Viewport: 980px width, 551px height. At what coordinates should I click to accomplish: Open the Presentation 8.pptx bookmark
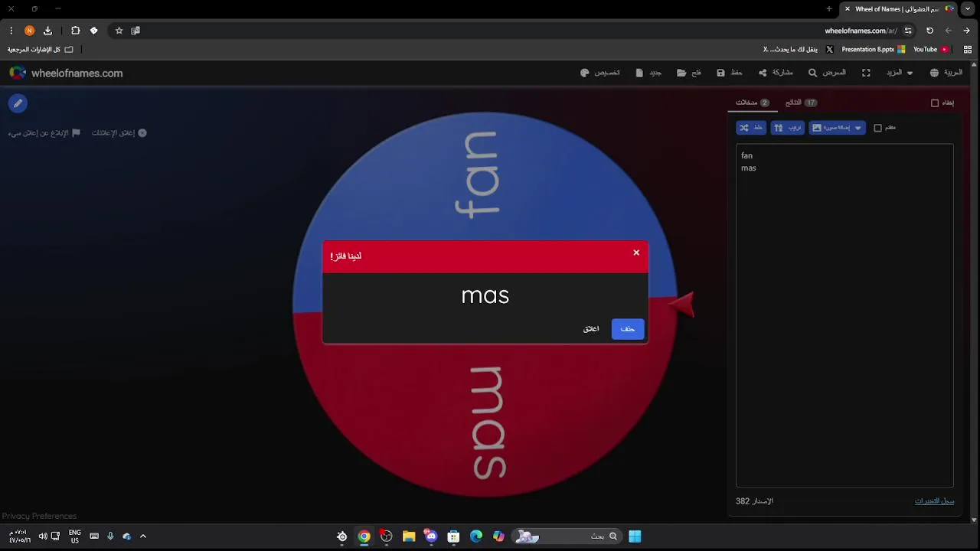point(873,49)
